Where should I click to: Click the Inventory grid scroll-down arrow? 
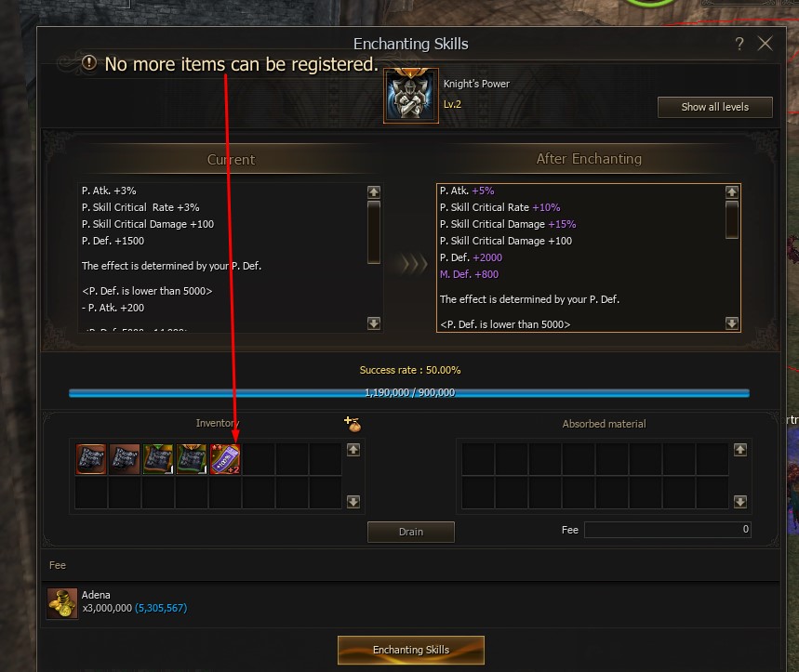[353, 502]
